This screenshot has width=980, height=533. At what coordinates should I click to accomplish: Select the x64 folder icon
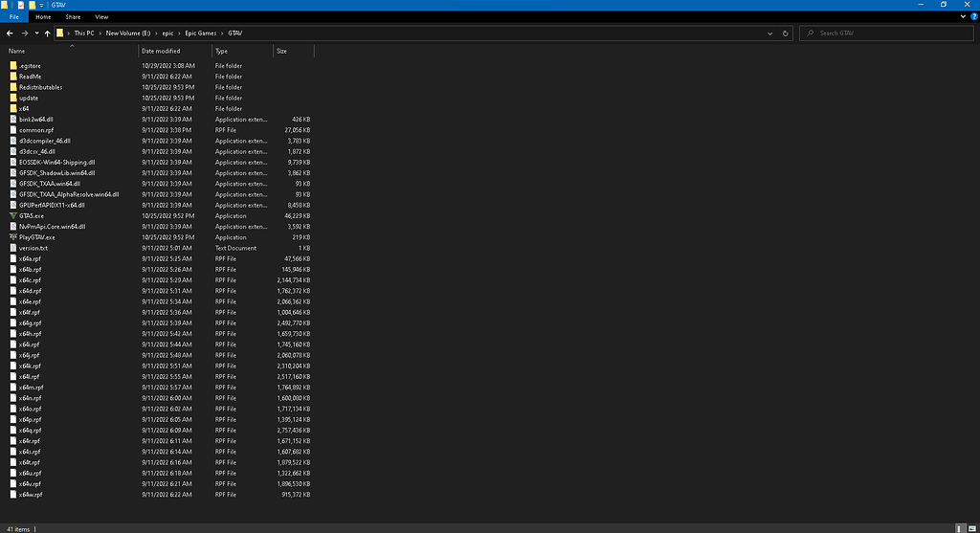tap(13, 108)
